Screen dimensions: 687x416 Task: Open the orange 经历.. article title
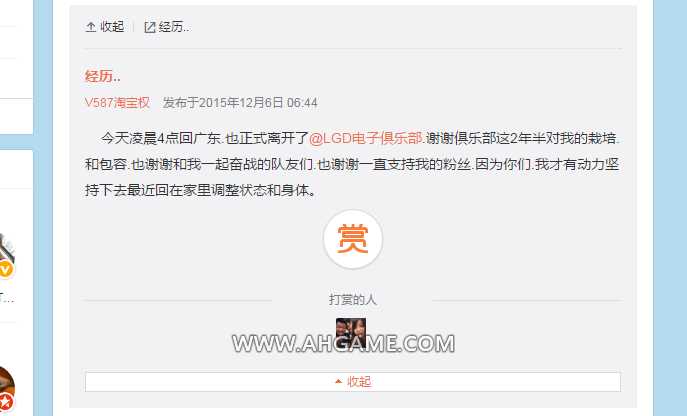point(103,76)
